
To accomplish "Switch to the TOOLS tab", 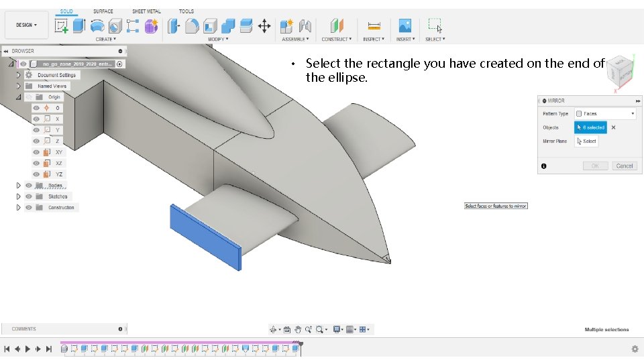I will coord(186,11).
